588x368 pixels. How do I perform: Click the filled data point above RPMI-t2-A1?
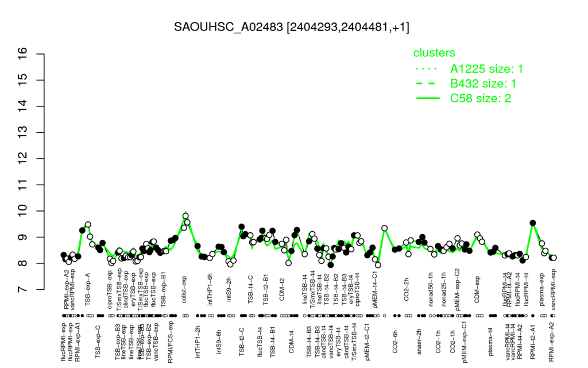[x=533, y=223]
